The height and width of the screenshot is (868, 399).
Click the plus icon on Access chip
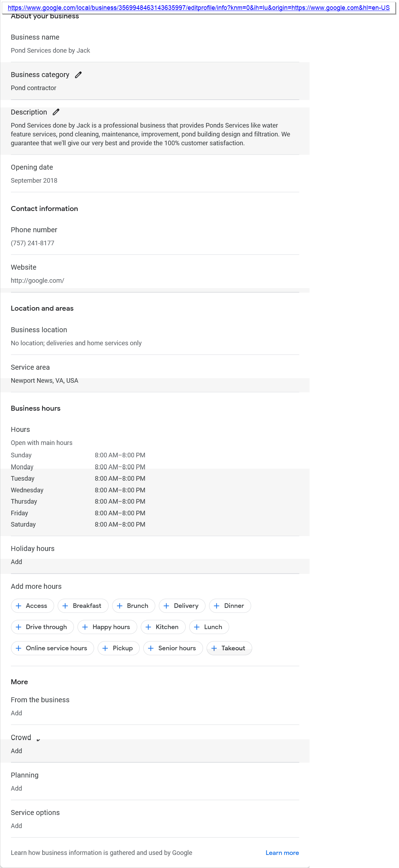point(19,606)
